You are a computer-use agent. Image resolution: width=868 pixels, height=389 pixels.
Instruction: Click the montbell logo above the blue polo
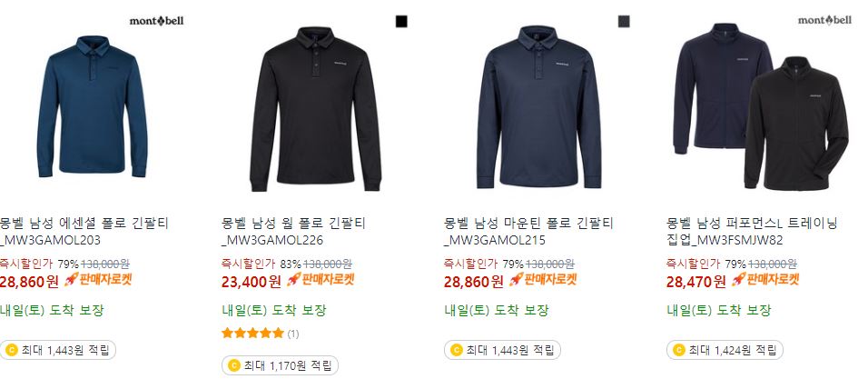[x=157, y=21]
